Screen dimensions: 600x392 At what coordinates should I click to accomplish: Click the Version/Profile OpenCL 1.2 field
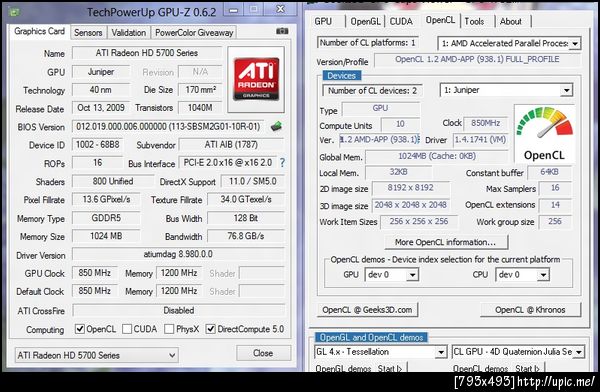(x=477, y=59)
